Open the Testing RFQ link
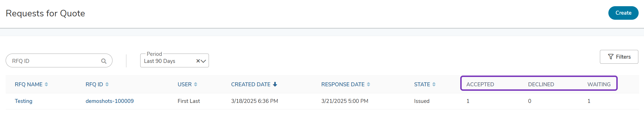 click(x=23, y=101)
